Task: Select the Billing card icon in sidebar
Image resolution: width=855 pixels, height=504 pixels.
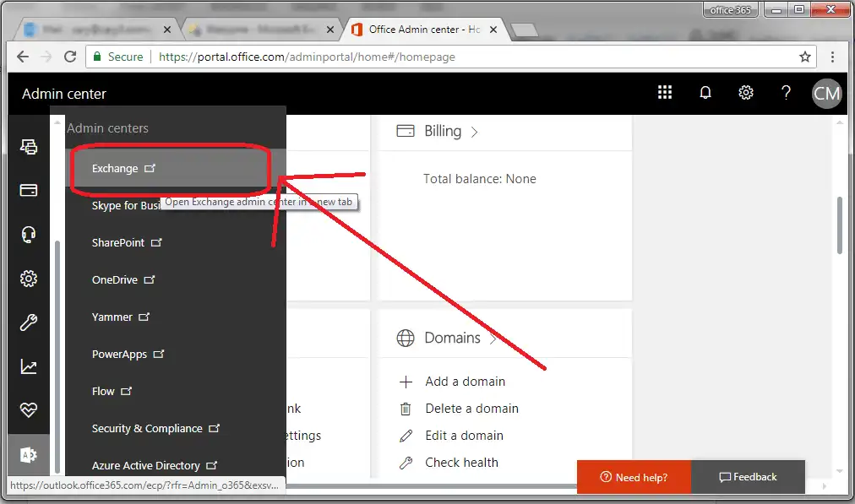Action: (x=29, y=190)
